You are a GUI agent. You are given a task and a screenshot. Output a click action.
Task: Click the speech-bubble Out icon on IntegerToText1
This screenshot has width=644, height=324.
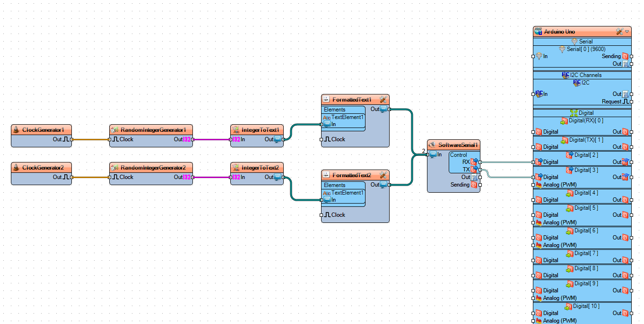coord(278,139)
